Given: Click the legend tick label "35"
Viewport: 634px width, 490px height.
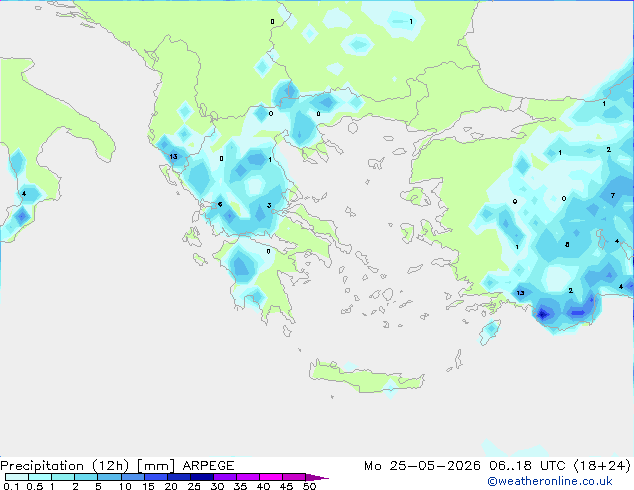Looking at the screenshot, I should tap(240, 486).
